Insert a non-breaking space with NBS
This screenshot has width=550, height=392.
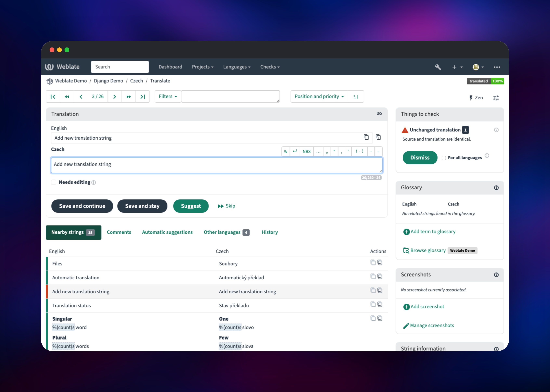click(x=307, y=151)
